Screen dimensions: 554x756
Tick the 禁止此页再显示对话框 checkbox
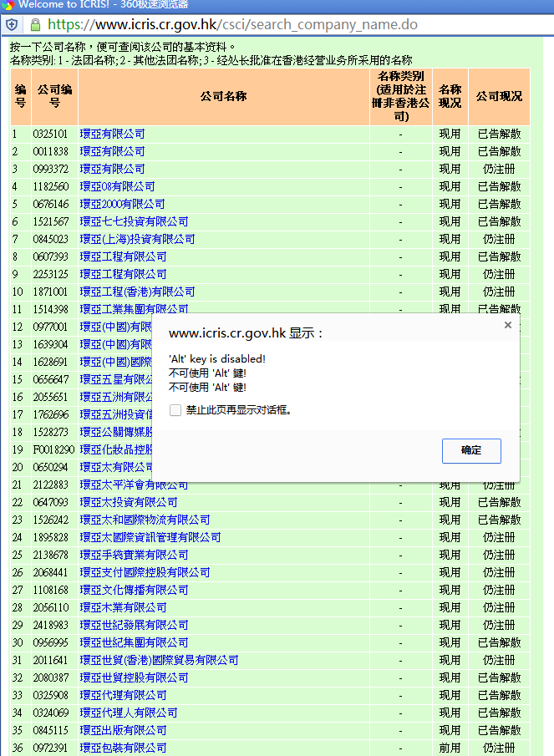coord(175,410)
